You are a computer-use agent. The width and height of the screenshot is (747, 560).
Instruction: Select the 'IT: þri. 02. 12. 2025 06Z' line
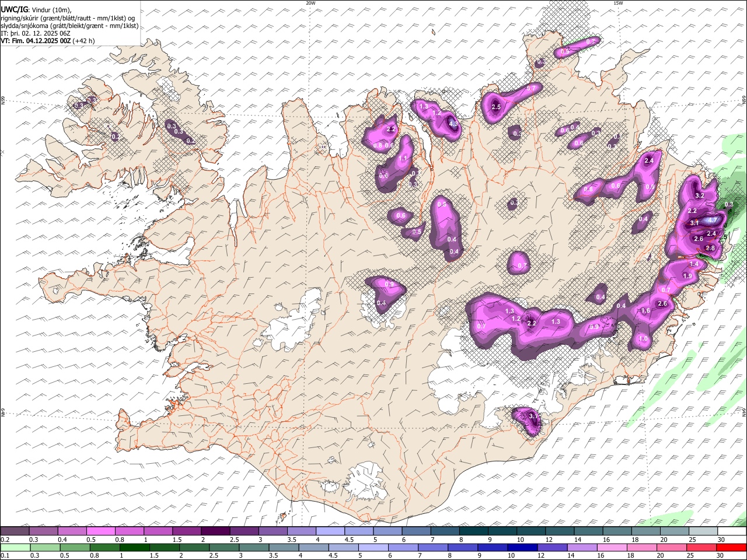pyautogui.click(x=35, y=33)
